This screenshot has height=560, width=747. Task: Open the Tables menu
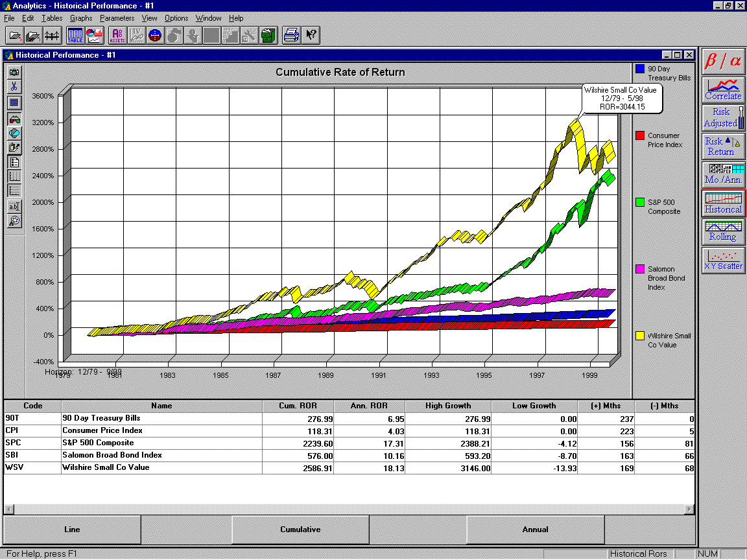click(x=52, y=18)
